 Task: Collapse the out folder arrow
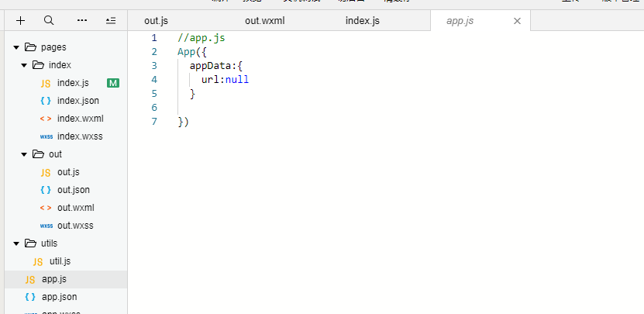[24, 154]
